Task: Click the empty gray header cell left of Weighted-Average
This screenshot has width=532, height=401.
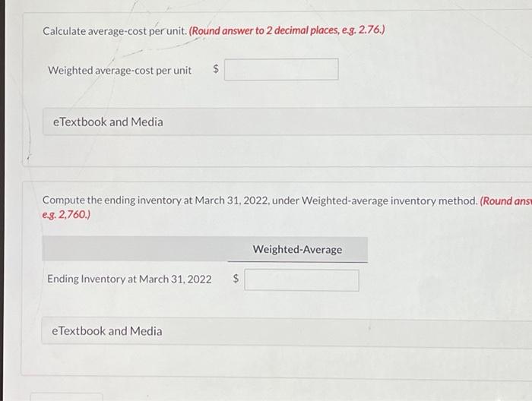Action: tap(135, 249)
